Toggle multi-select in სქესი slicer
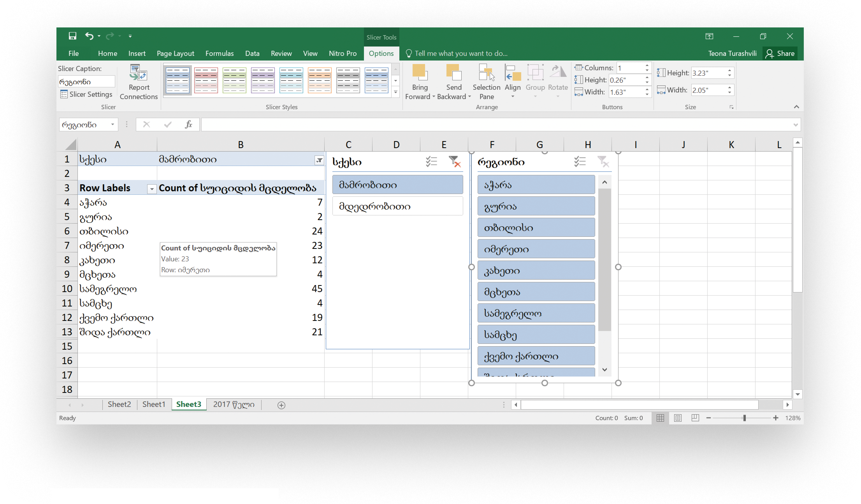 tap(431, 162)
